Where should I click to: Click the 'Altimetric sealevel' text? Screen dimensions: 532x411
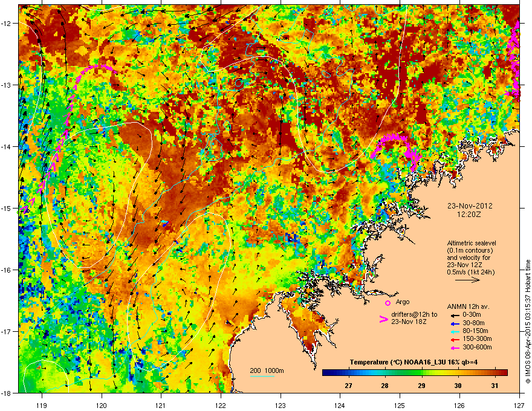[x=472, y=243]
